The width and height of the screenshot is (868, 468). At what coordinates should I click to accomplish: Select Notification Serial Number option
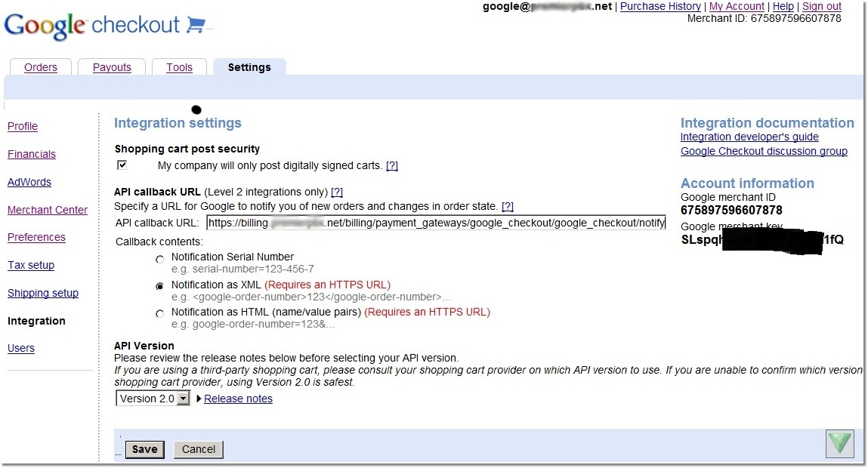[159, 260]
